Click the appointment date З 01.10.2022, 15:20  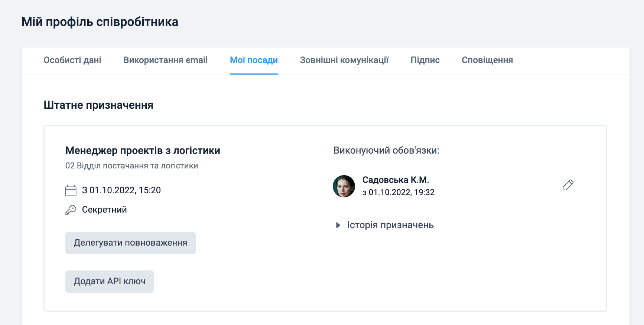click(x=121, y=190)
